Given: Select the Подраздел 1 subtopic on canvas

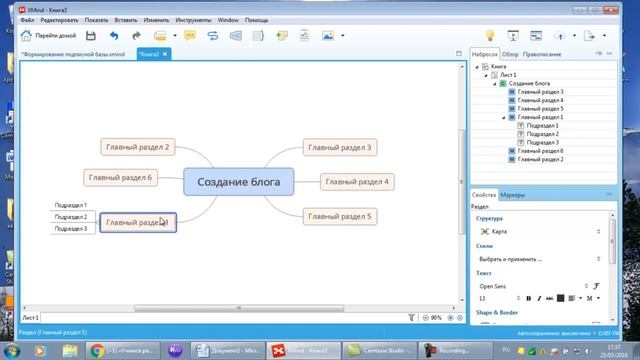Looking at the screenshot, I should tap(71, 205).
